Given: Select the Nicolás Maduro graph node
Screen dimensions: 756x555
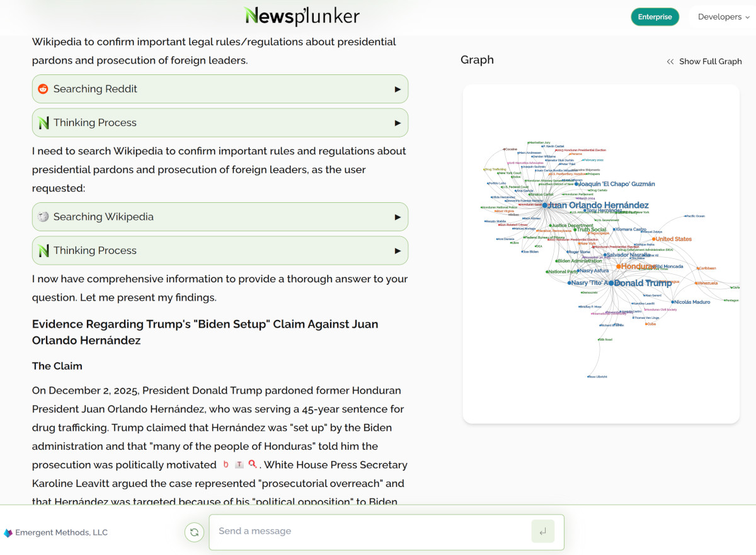Looking at the screenshot, I should [672, 302].
